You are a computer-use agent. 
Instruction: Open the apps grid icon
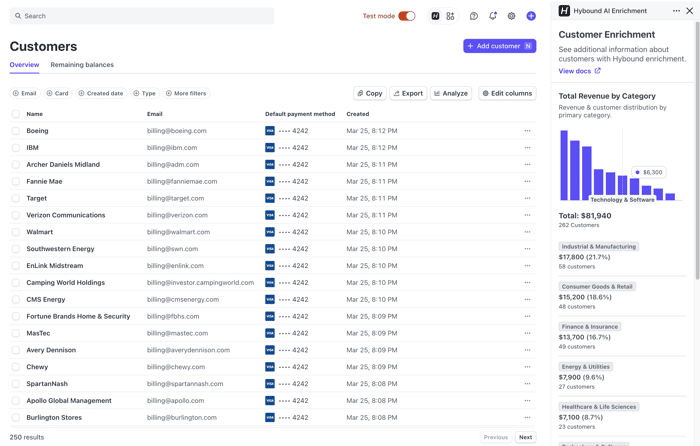coord(450,16)
